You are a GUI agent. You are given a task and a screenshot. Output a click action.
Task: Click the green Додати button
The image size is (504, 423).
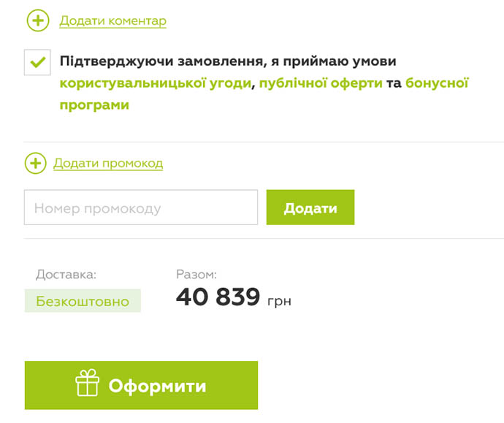point(310,207)
